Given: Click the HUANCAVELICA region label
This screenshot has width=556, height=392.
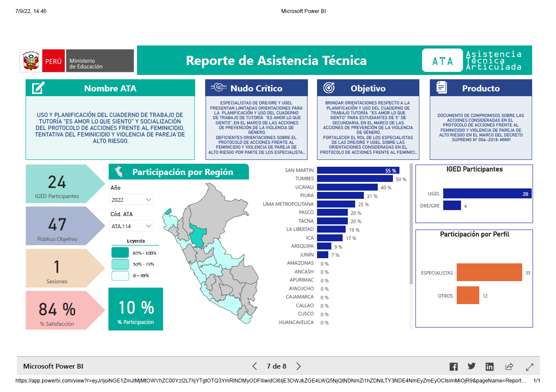Looking at the screenshot, I should pyautogui.click(x=296, y=322).
